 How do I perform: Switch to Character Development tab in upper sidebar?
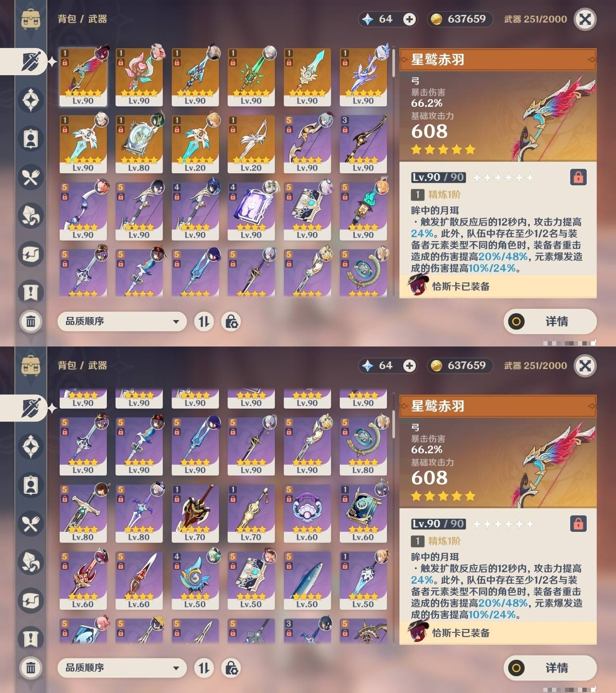click(31, 139)
